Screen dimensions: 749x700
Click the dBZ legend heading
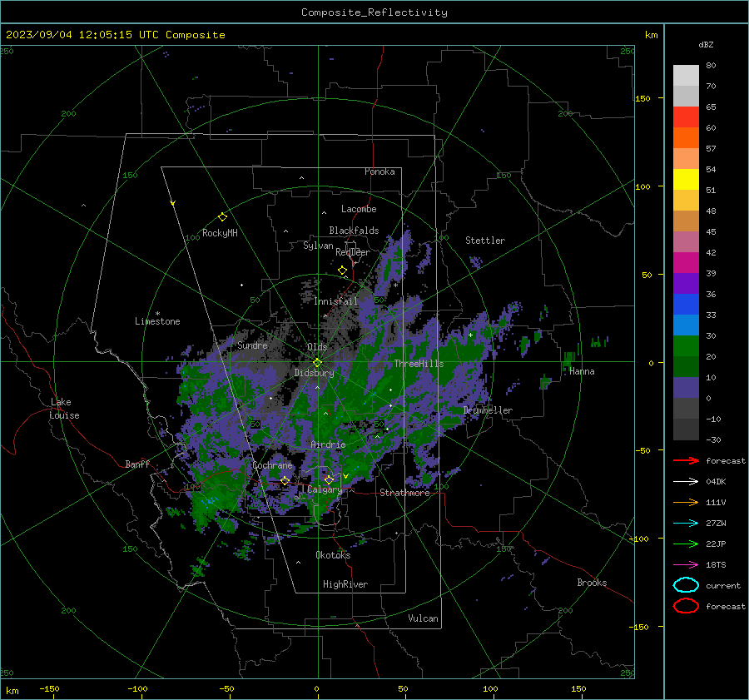[x=706, y=44]
